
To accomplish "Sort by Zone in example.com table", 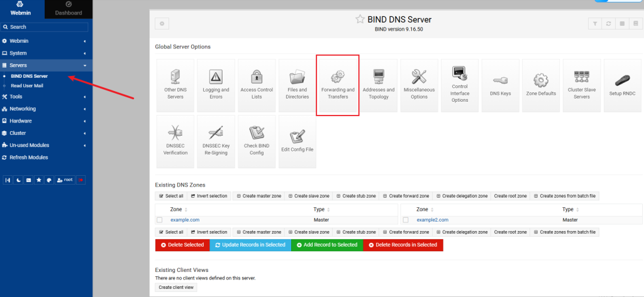I will (179, 209).
